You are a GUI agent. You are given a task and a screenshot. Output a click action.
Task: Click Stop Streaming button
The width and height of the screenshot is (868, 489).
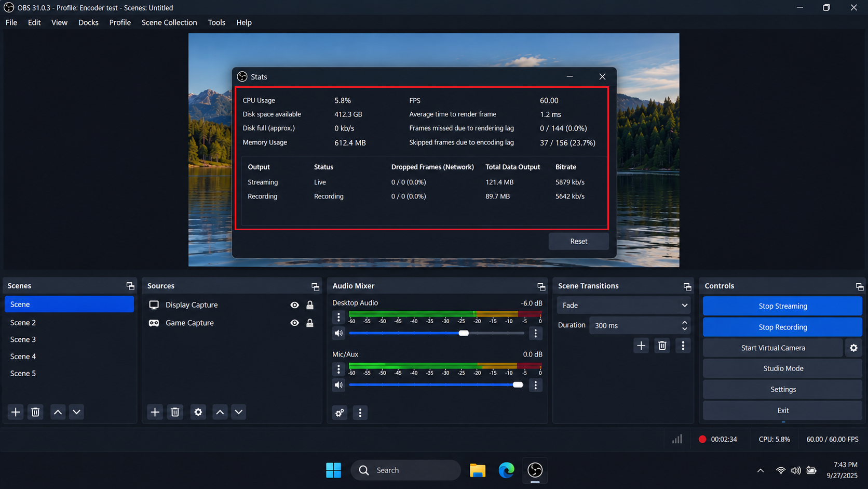(782, 306)
